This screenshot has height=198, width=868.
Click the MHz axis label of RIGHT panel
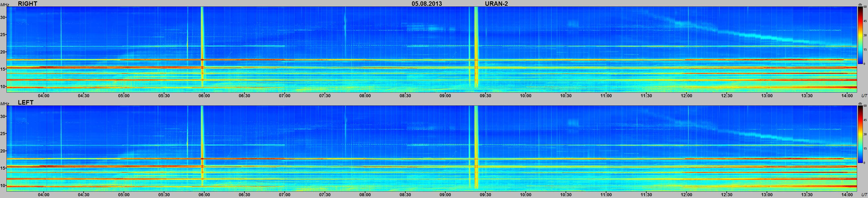(x=5, y=5)
